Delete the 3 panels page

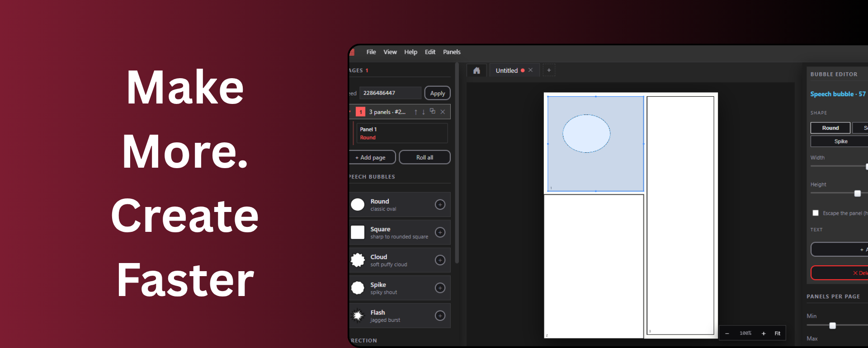(x=443, y=112)
